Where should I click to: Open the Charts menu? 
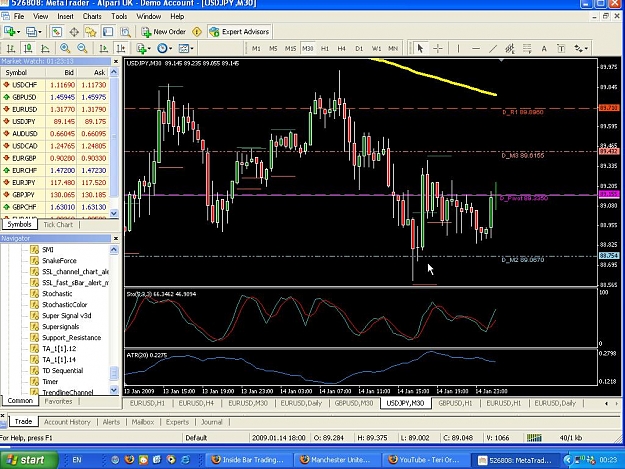92,16
